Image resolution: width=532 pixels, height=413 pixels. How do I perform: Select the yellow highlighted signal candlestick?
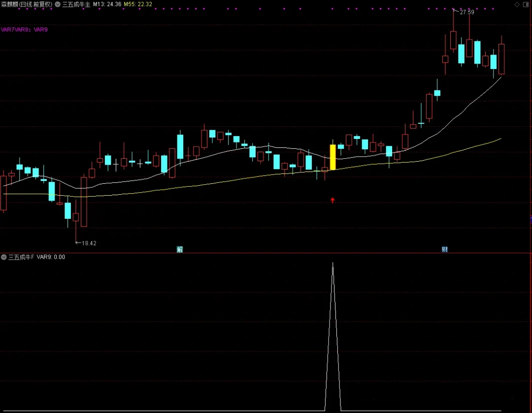[332, 157]
